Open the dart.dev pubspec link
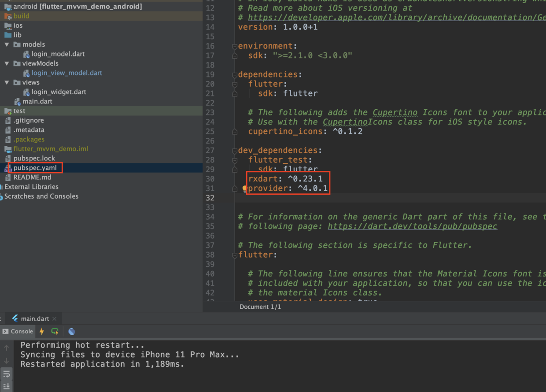This screenshot has width=546, height=392. pyautogui.click(x=413, y=226)
